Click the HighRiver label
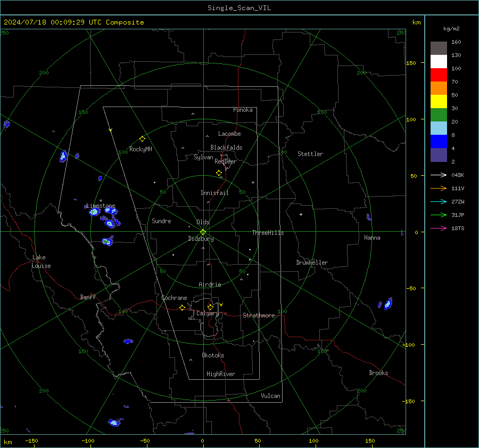 (221, 374)
